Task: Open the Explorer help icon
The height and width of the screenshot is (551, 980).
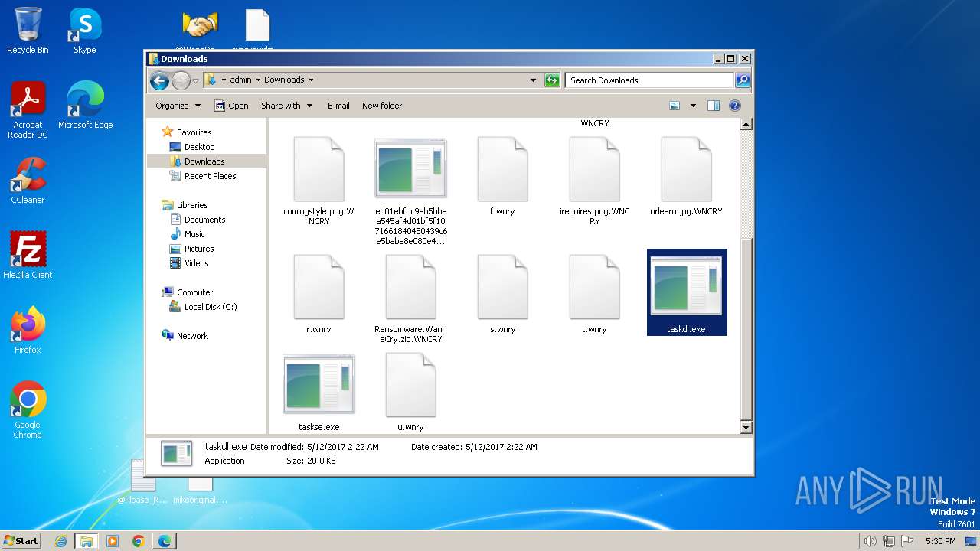Action: click(735, 106)
